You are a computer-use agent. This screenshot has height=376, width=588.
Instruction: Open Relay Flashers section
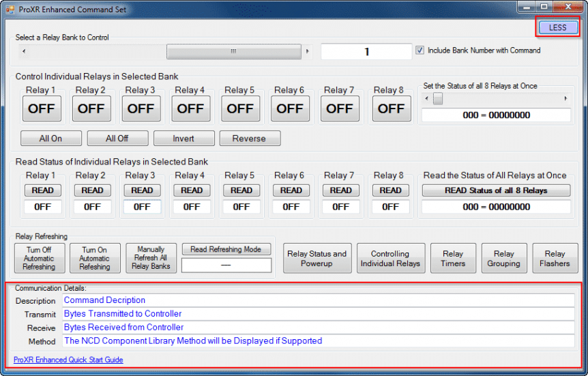pyautogui.click(x=555, y=259)
